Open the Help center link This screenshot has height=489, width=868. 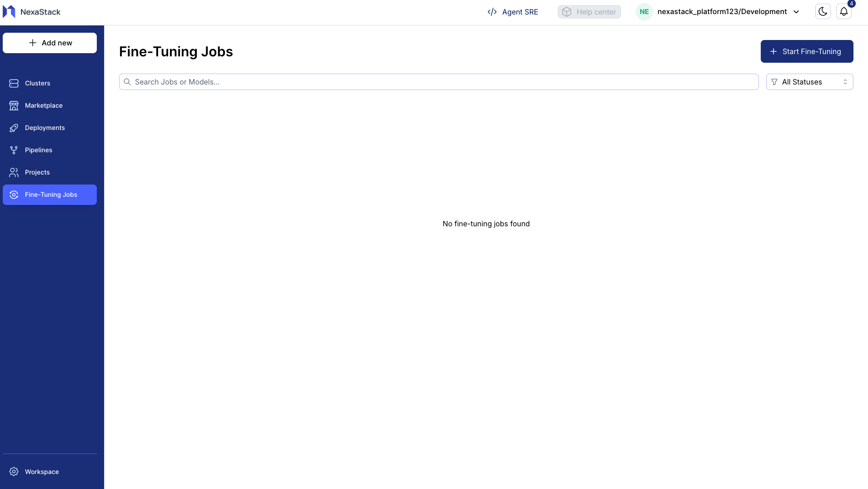pos(589,12)
